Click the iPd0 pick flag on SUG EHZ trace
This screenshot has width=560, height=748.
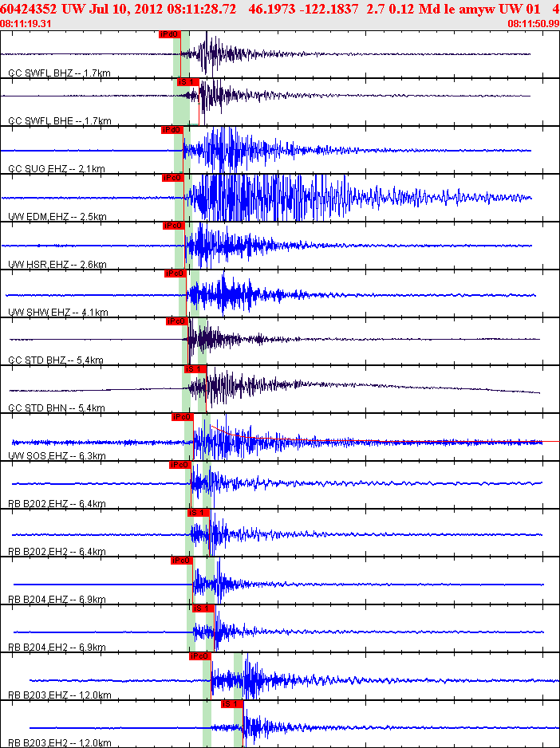click(172, 130)
